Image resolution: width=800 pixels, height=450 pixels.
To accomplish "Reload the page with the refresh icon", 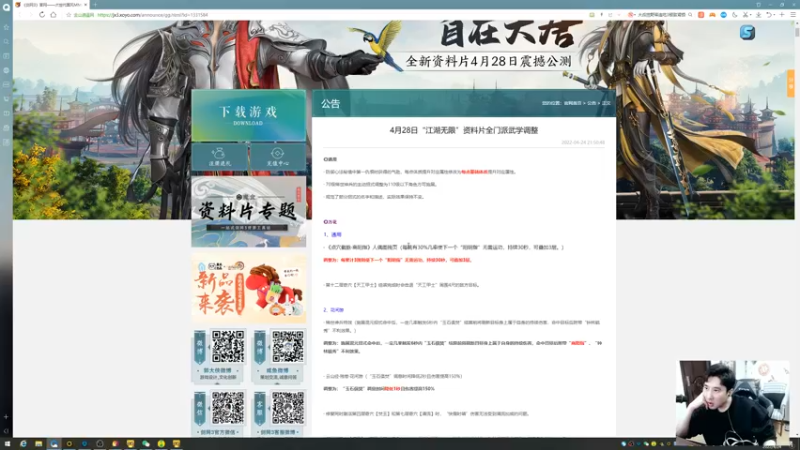I will (42, 15).
